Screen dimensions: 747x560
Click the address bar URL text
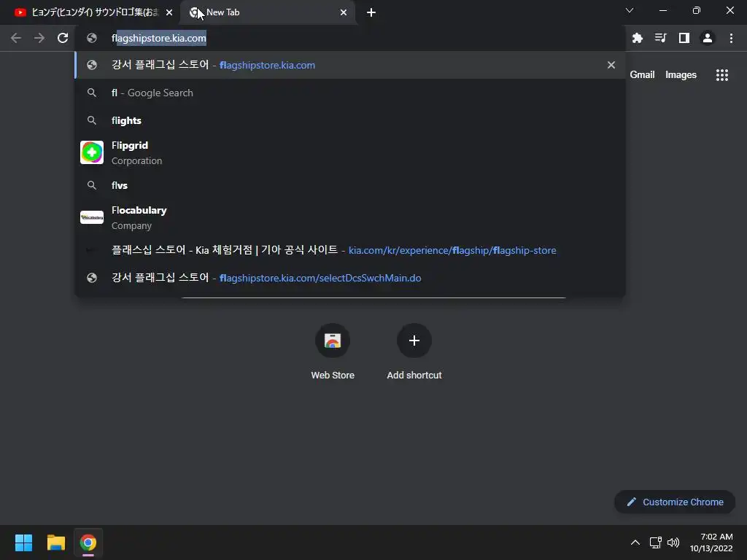tap(158, 38)
